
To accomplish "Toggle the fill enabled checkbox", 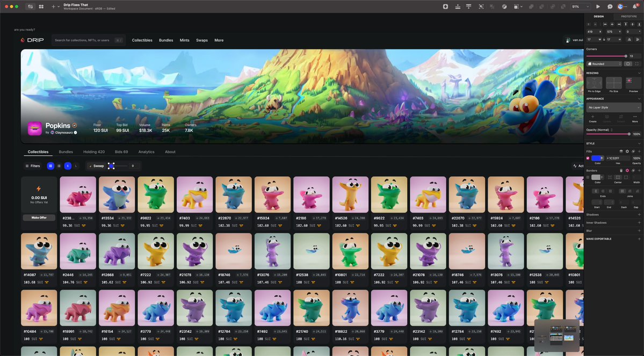I will pos(588,158).
